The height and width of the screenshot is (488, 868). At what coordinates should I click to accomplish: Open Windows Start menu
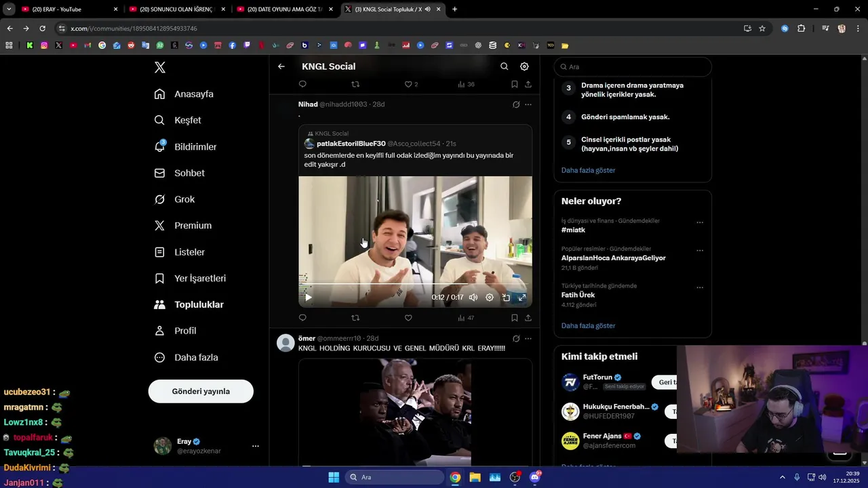pyautogui.click(x=334, y=477)
